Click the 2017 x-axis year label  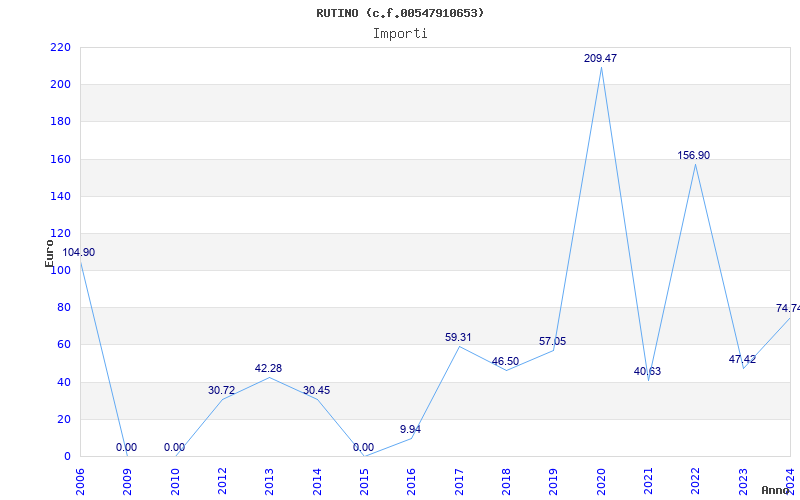click(460, 482)
